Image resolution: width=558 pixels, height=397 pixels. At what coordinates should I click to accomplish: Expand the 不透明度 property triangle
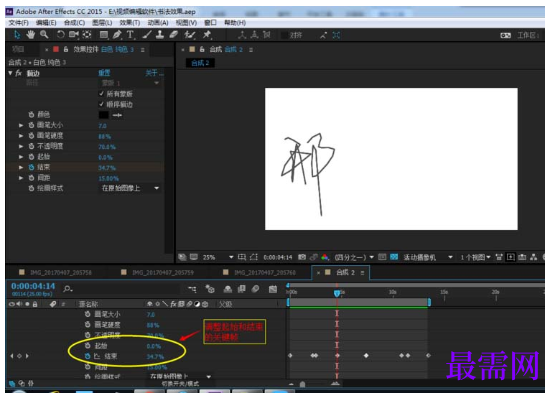pos(21,146)
